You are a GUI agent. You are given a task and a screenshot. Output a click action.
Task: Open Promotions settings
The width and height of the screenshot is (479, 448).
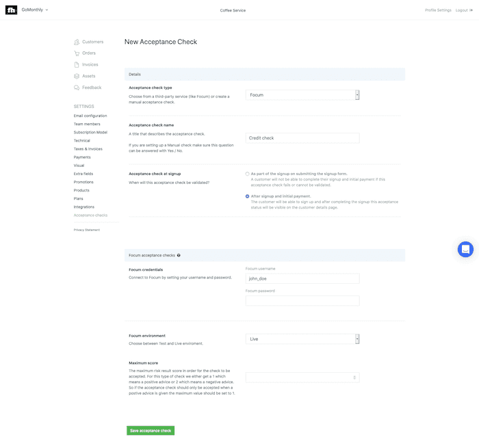(x=83, y=182)
